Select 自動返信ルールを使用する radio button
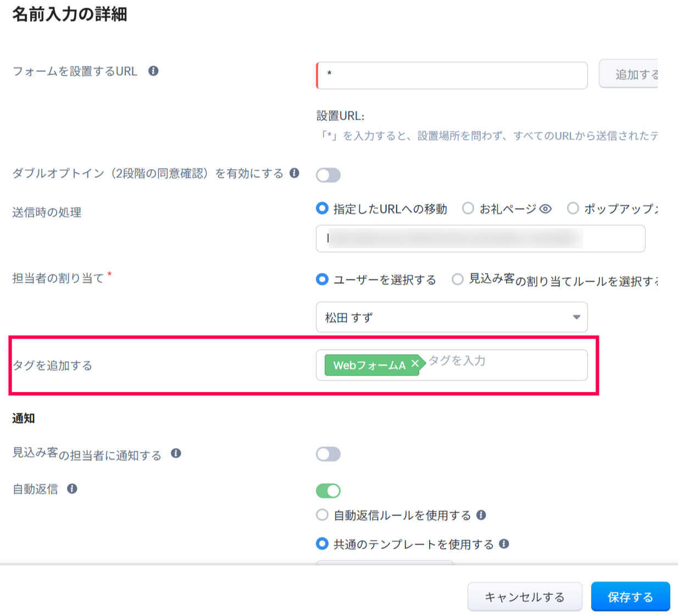The height and width of the screenshot is (616, 678). tap(322, 515)
